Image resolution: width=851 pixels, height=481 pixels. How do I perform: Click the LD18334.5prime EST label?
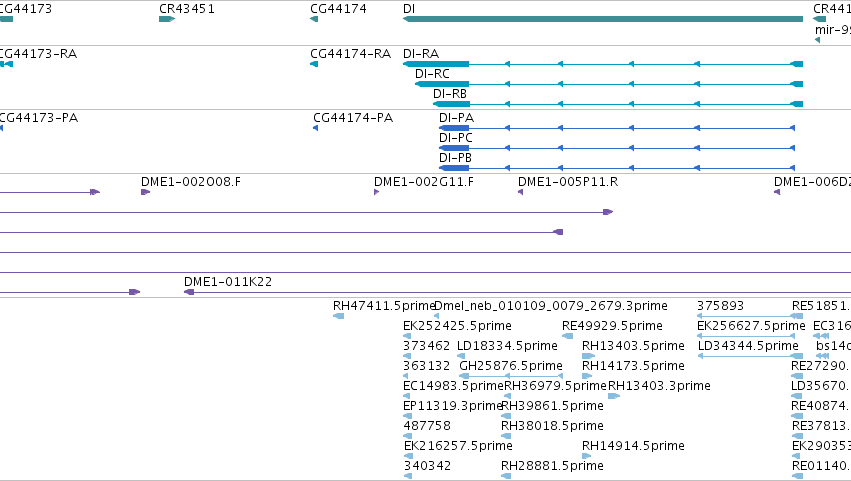coord(507,346)
